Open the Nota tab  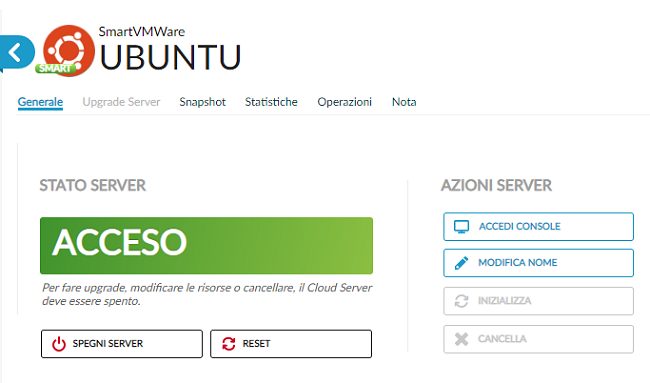pos(404,102)
